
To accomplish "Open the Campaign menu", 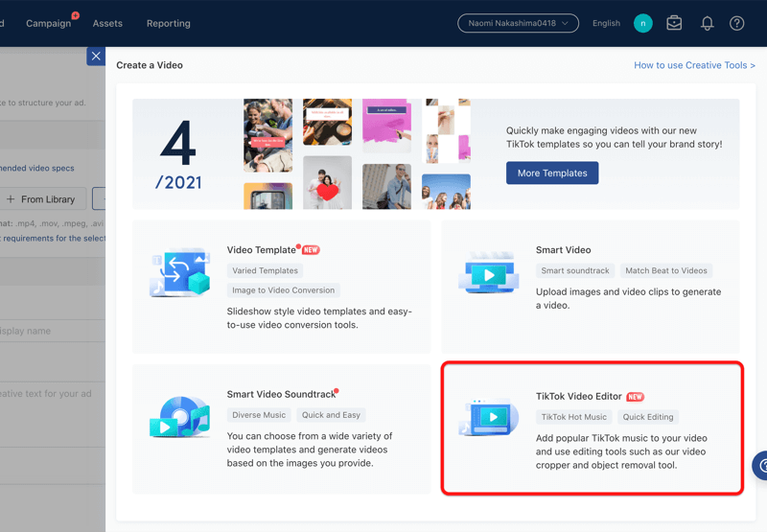I will 49,23.
